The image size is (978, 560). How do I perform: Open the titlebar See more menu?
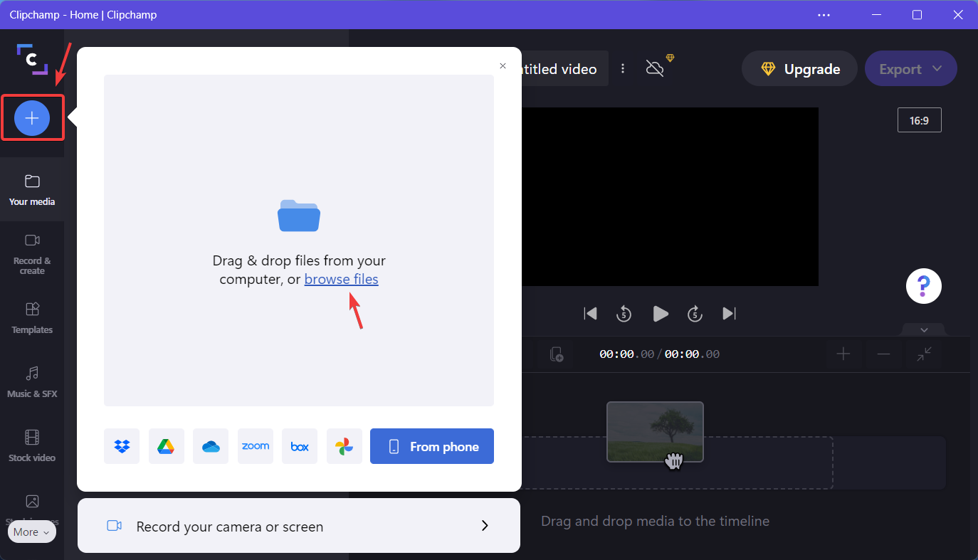pos(824,14)
